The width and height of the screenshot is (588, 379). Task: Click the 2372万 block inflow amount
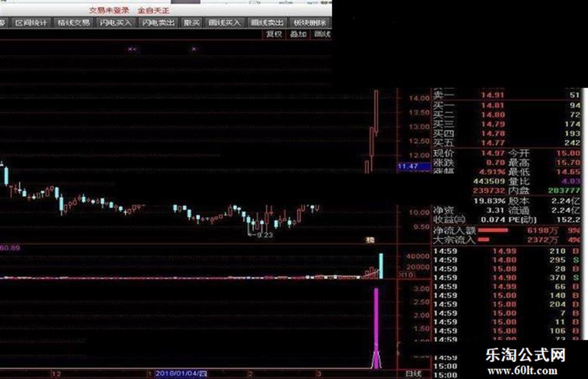(543, 240)
